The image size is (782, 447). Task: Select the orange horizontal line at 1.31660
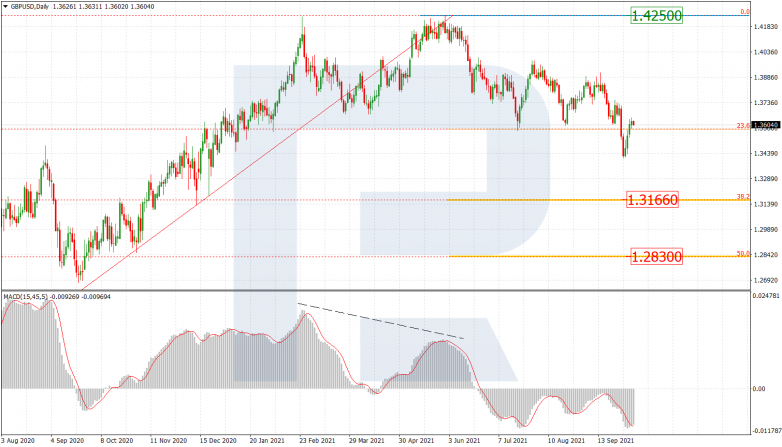[x=597, y=200]
